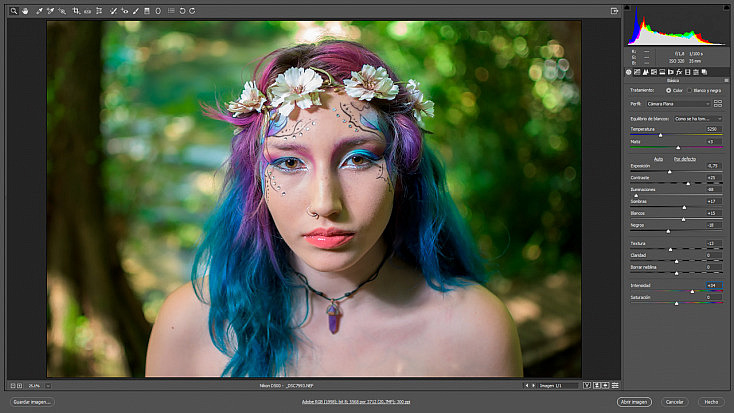
Task: Open the zoom level dropdown arrow
Action: click(x=48, y=386)
